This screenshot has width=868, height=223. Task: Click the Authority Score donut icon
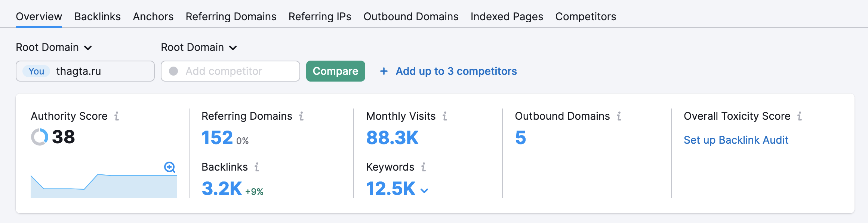(x=40, y=137)
